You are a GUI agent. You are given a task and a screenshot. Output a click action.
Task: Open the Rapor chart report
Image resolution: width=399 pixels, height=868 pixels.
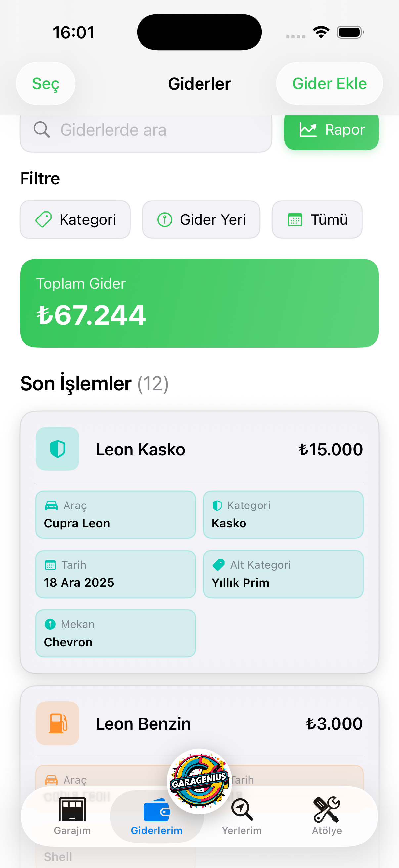[x=331, y=130]
